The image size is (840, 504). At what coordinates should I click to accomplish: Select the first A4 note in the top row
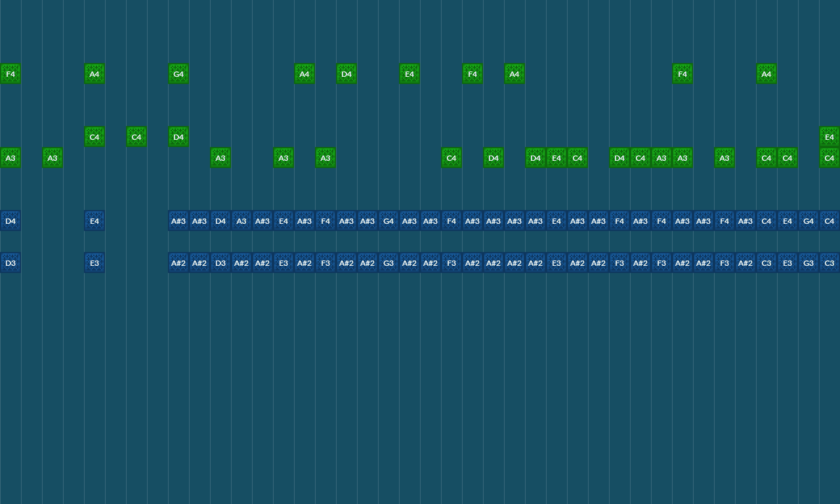[94, 73]
